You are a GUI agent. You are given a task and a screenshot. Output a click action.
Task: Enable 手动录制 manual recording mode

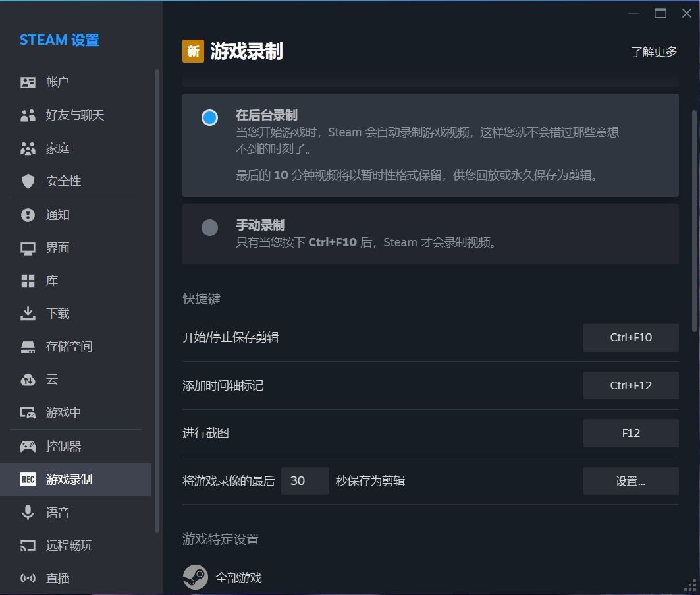click(x=209, y=227)
